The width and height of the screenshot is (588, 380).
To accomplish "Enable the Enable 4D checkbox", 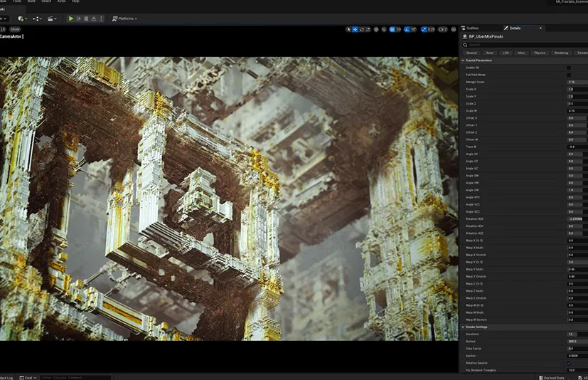I will 569,68.
